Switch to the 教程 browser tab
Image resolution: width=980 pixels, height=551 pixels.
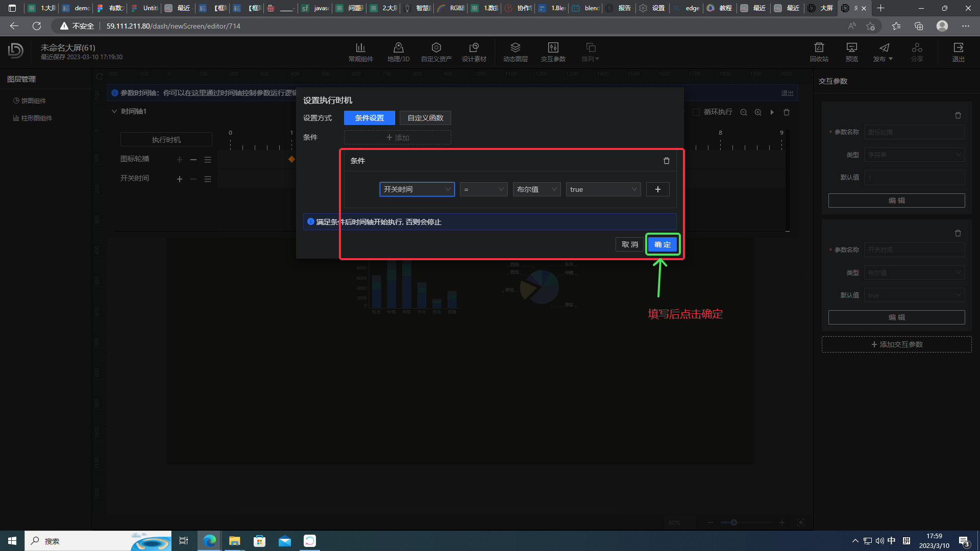coord(720,8)
